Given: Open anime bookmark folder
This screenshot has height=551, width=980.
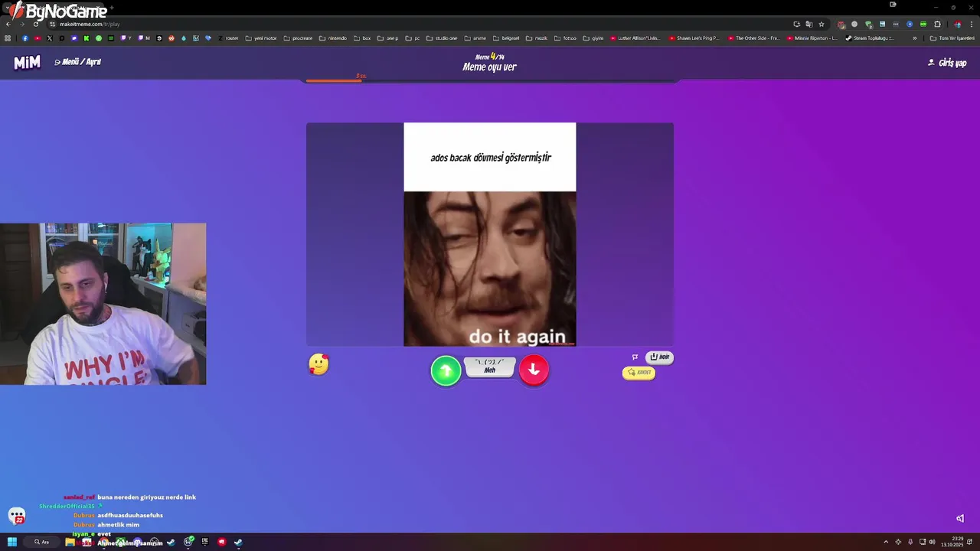Looking at the screenshot, I should coord(475,38).
